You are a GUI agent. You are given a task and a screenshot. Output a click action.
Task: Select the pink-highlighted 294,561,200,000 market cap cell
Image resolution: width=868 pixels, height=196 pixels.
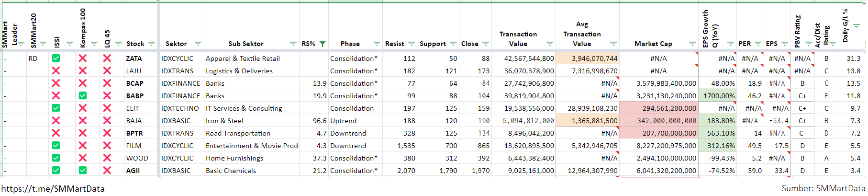coord(659,108)
